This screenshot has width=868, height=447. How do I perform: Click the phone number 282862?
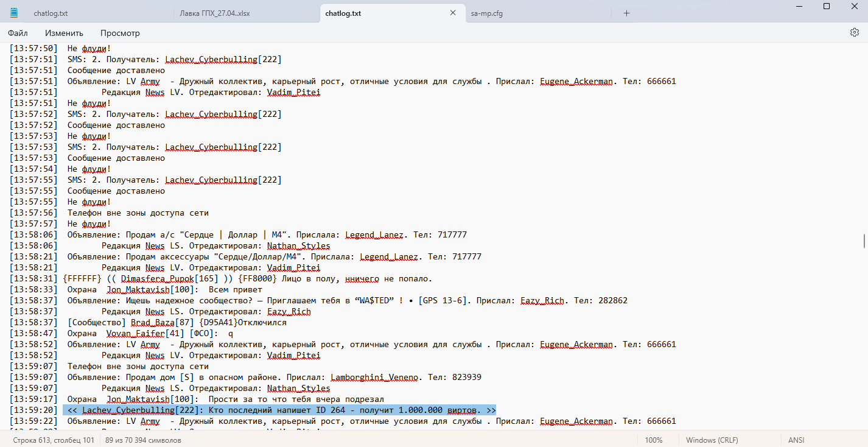(x=613, y=301)
